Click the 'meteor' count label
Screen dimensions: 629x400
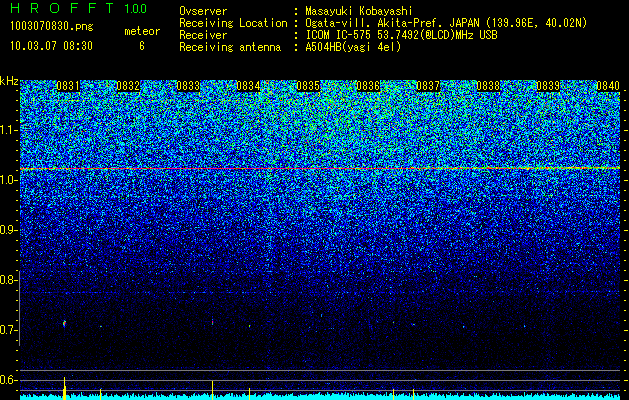tap(142, 31)
